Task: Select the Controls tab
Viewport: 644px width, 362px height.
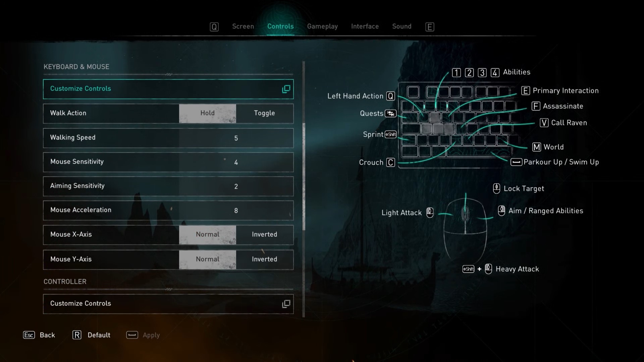Action: point(280,25)
